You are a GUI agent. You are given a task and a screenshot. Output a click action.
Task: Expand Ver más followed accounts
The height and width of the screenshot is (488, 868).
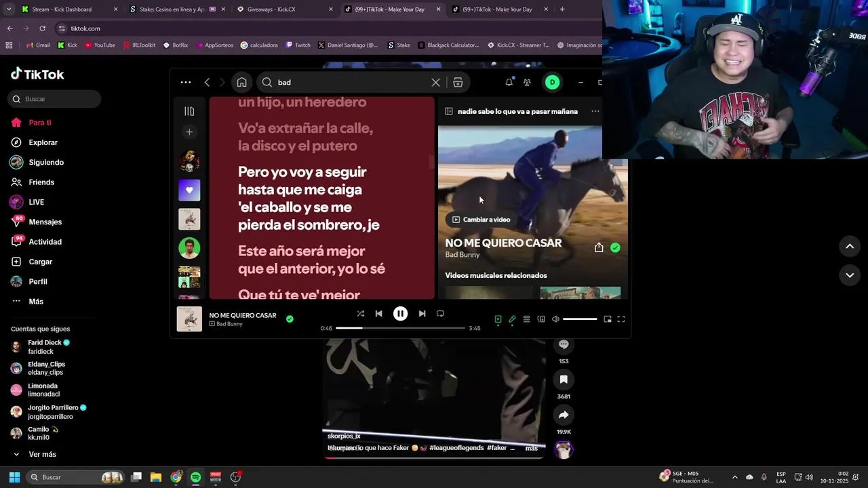click(x=34, y=454)
